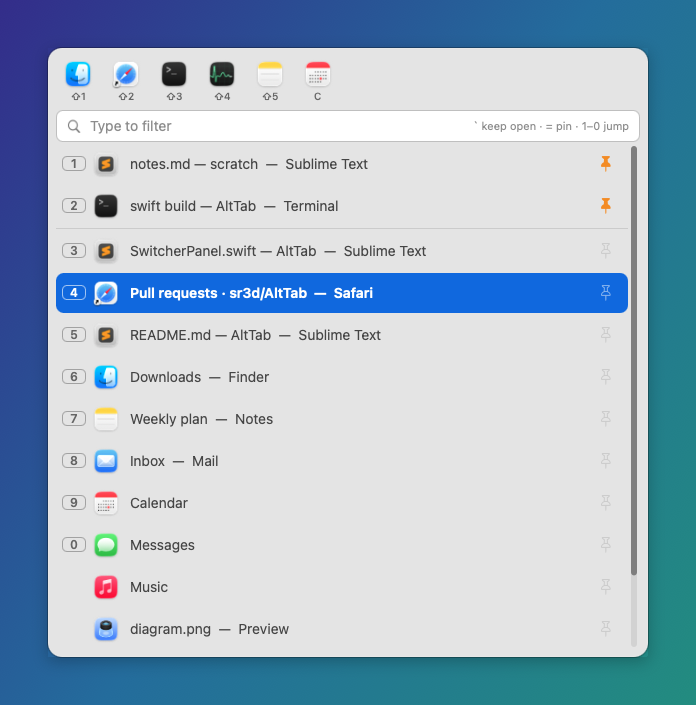Switch to Weekly plan — Notes

coord(342,419)
